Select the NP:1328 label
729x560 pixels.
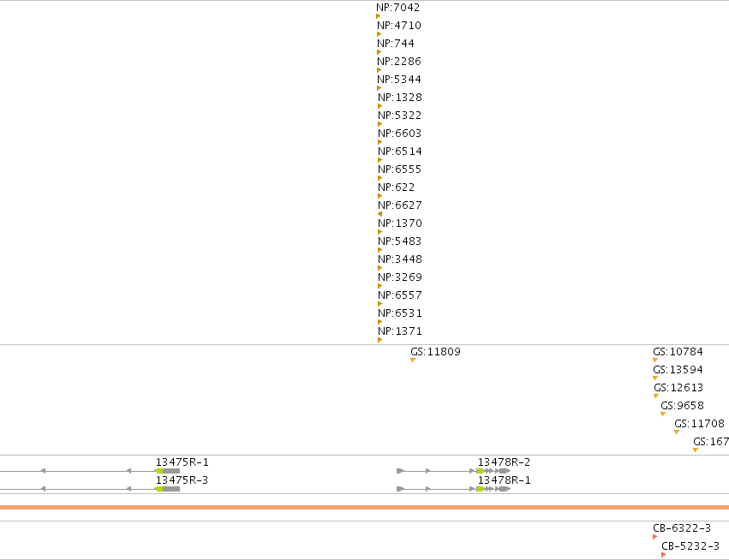click(x=400, y=98)
